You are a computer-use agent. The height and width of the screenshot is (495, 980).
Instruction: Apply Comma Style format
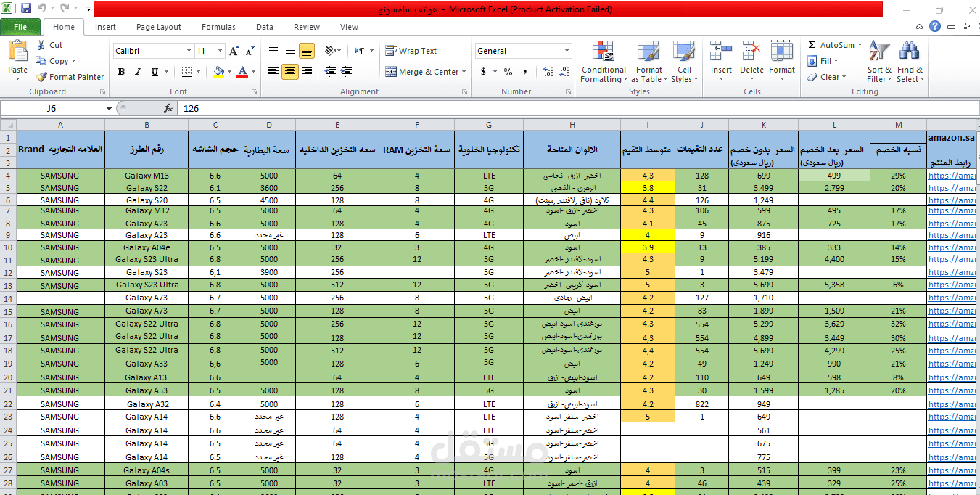point(524,72)
